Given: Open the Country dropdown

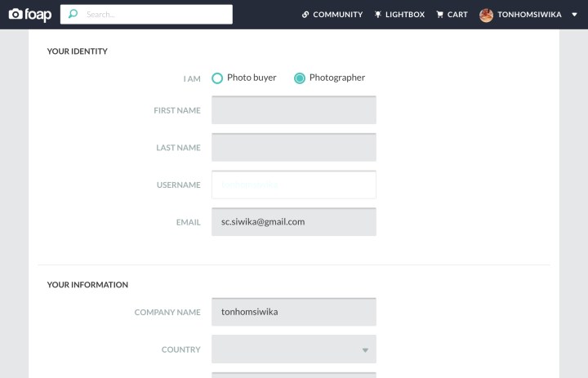Looking at the screenshot, I should (x=294, y=349).
